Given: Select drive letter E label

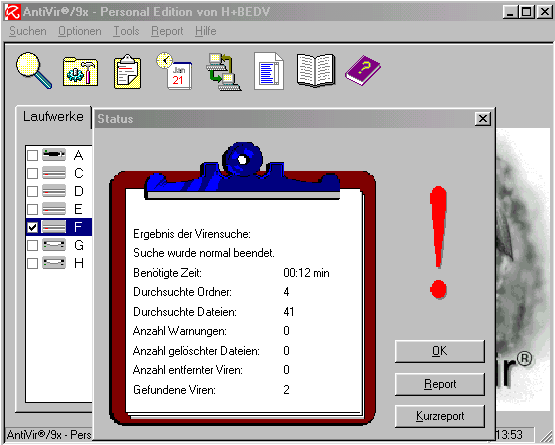Looking at the screenshot, I should click(x=79, y=209).
